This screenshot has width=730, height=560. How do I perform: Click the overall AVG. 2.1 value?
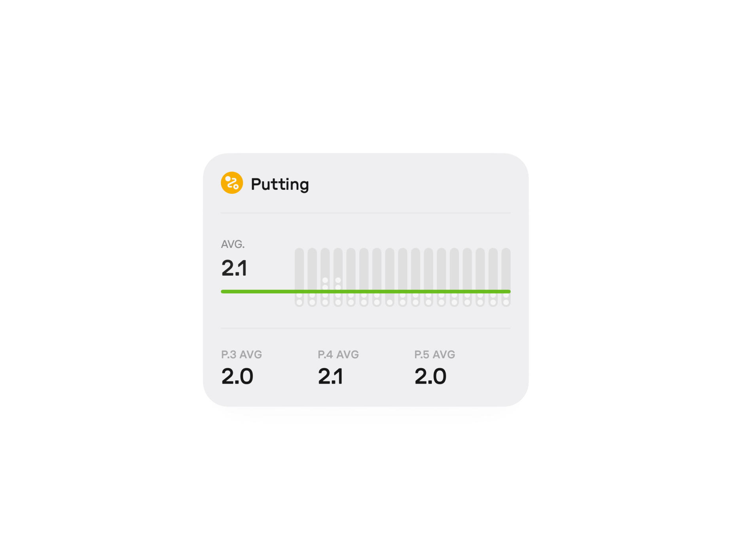click(234, 268)
